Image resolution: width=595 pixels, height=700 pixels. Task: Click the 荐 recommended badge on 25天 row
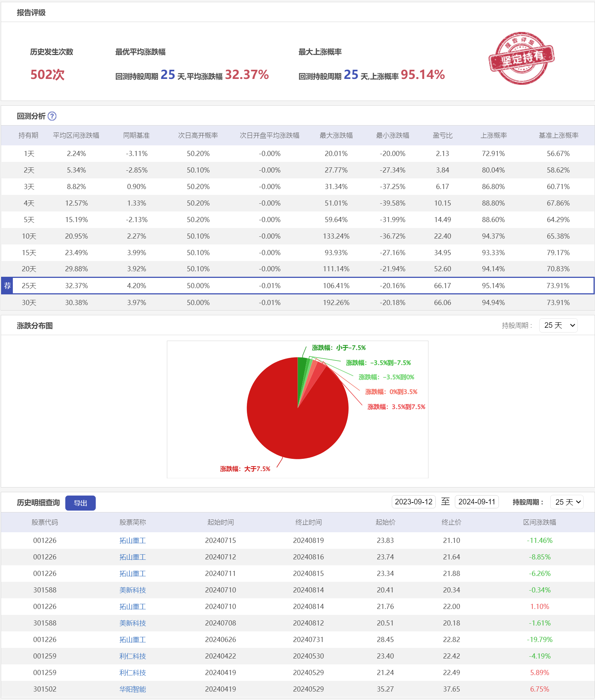pos(7,286)
